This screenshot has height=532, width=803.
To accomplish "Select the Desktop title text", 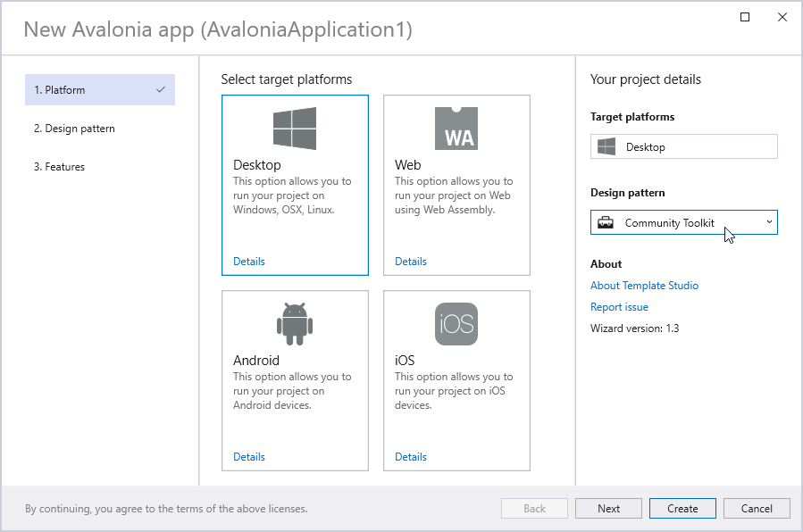I will coord(257,165).
